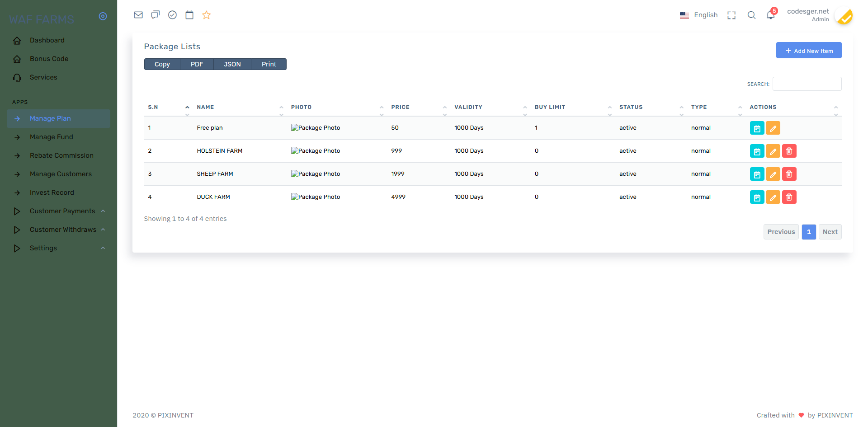The width and height of the screenshot is (868, 427).
Task: Click the WAF FARMS brand logo text
Action: [x=42, y=19]
